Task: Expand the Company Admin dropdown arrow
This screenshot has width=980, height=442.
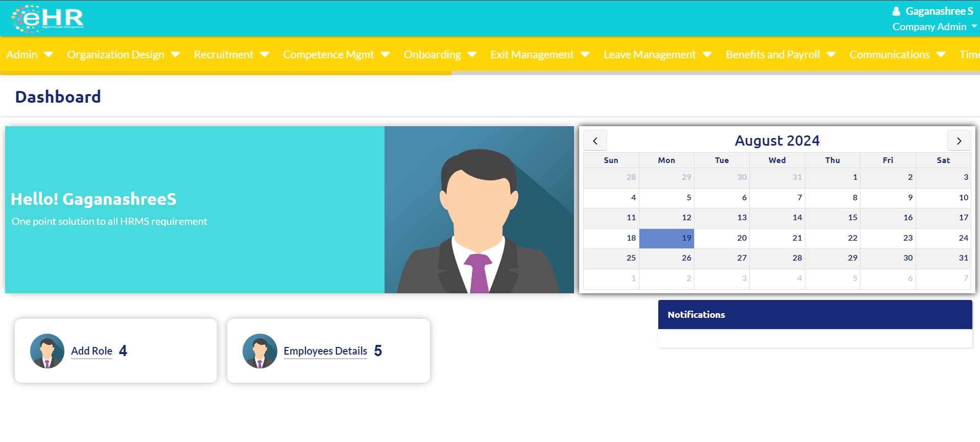Action: (974, 27)
